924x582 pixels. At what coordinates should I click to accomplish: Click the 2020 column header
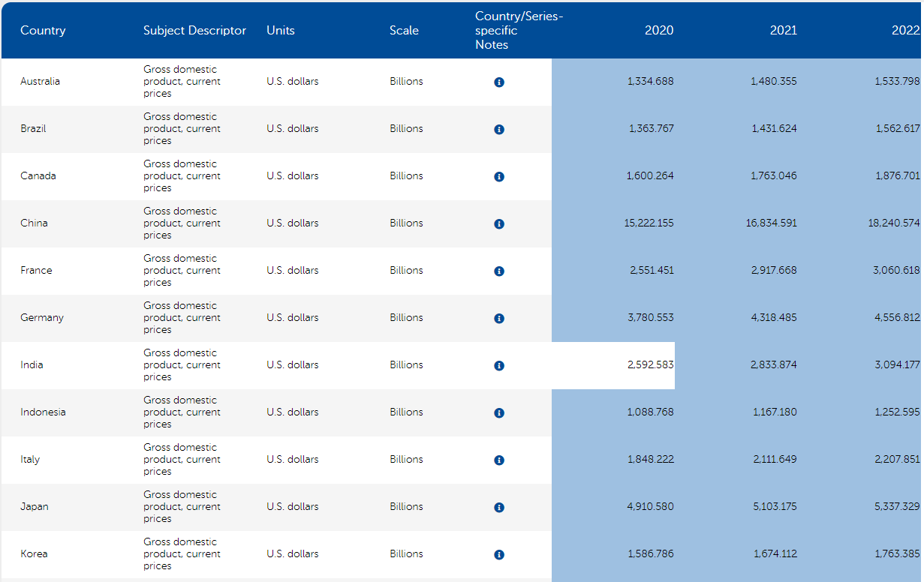click(x=658, y=31)
